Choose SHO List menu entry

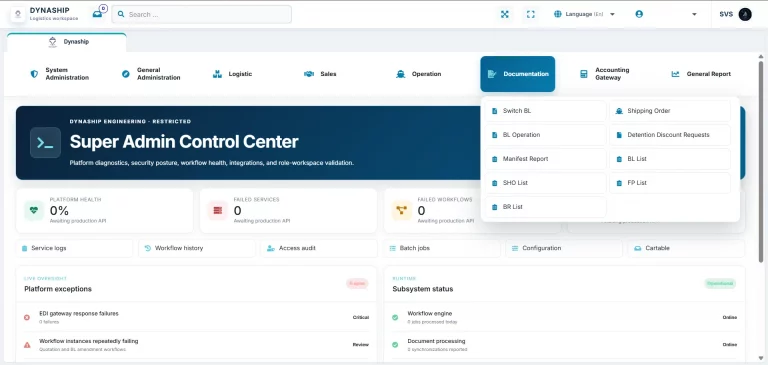point(546,183)
